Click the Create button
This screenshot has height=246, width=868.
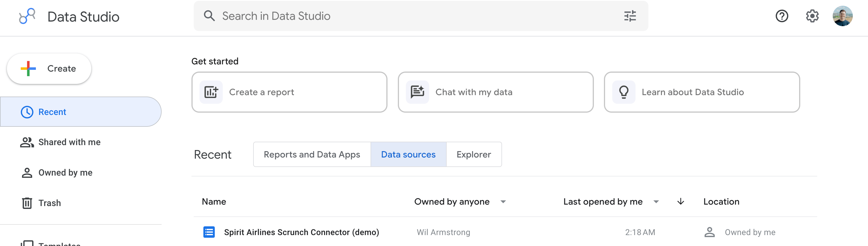point(49,68)
